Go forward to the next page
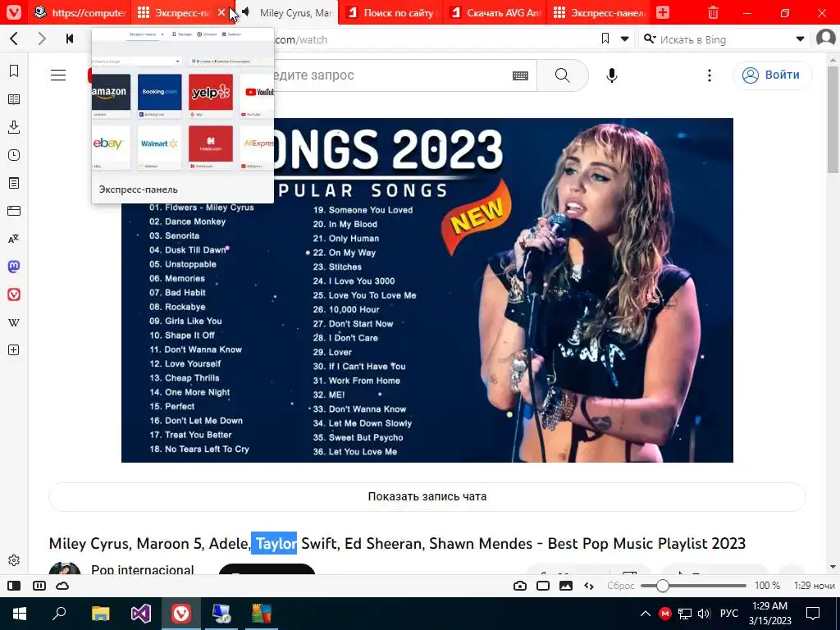This screenshot has height=630, width=840. [x=42, y=39]
